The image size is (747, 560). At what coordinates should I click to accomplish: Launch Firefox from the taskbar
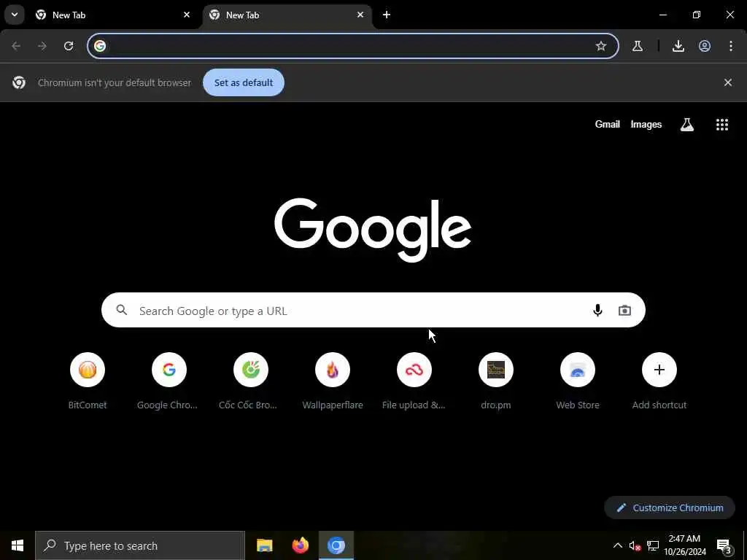(300, 545)
